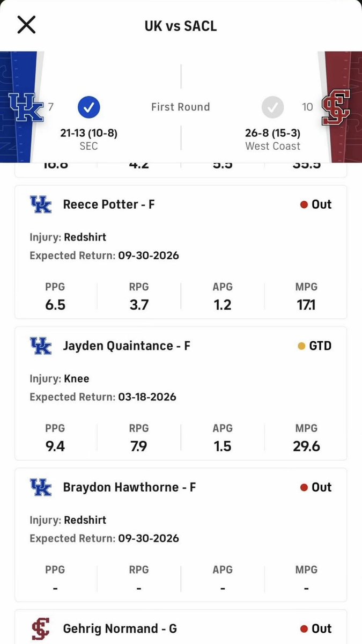Tap the Kentucky UK logo in header
This screenshot has width=362, height=644.
pos(26,107)
